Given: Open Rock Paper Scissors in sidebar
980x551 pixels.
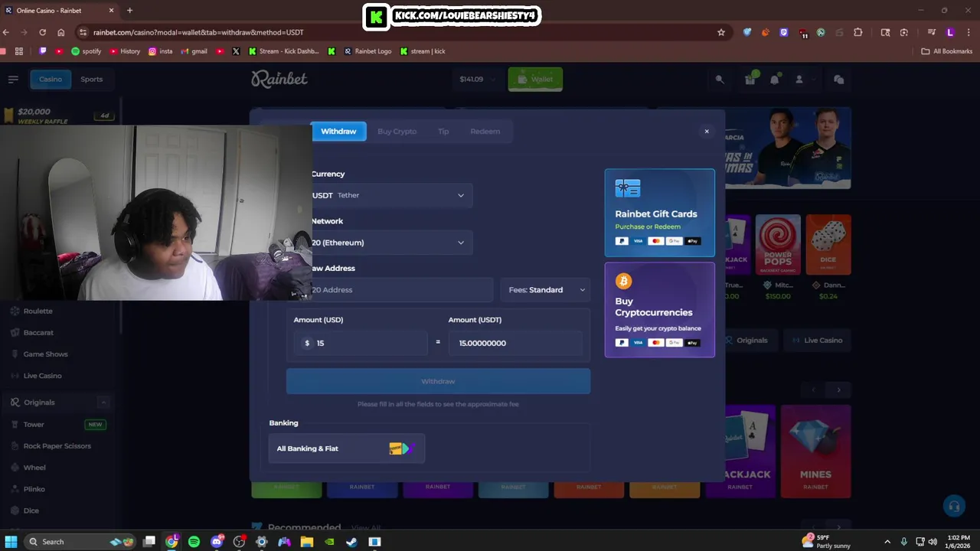Looking at the screenshot, I should (x=57, y=445).
